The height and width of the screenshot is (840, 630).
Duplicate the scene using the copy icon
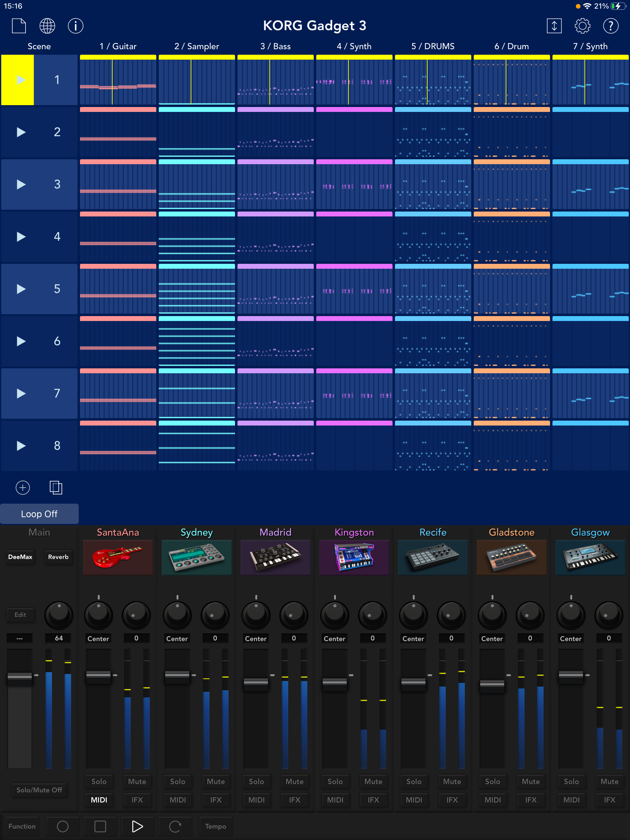[x=55, y=487]
